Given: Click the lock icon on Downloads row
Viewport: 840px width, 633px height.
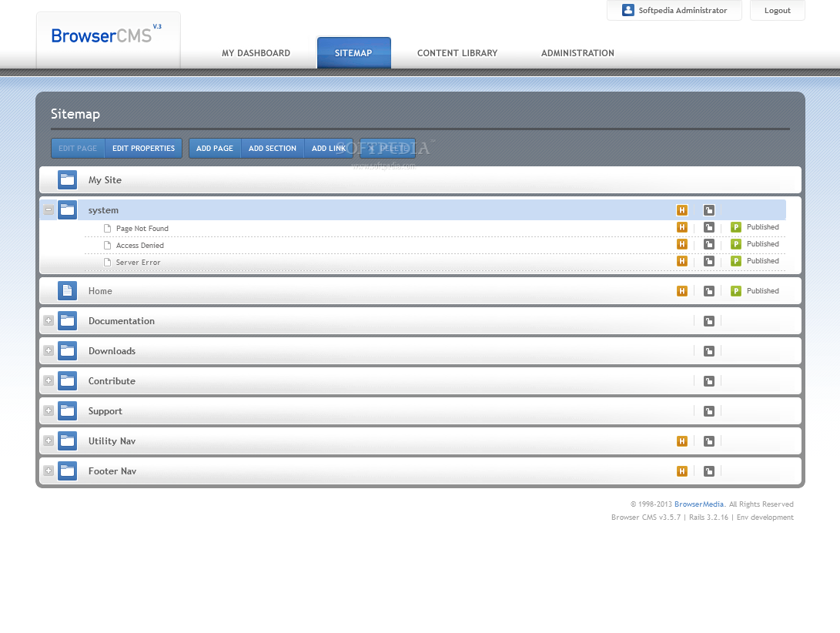Looking at the screenshot, I should 708,351.
